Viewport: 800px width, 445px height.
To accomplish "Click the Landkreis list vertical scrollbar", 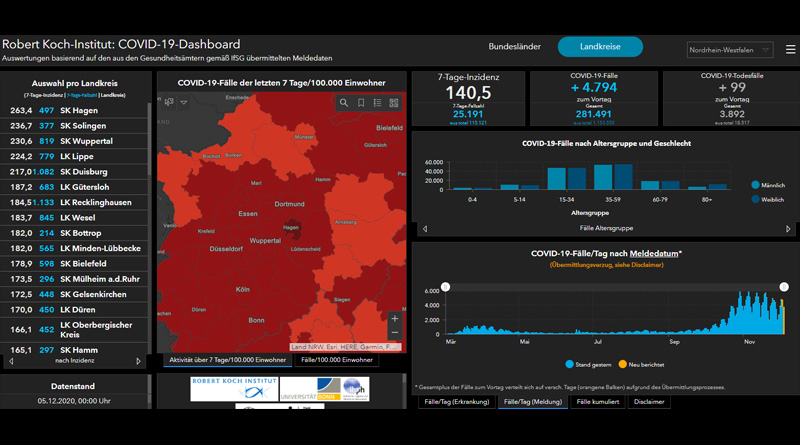I will pos(149,139).
